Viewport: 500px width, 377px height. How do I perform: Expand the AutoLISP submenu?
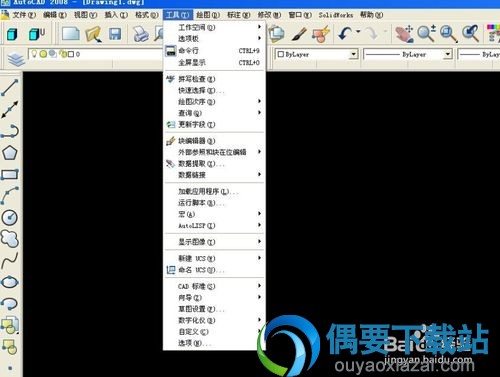coord(214,226)
